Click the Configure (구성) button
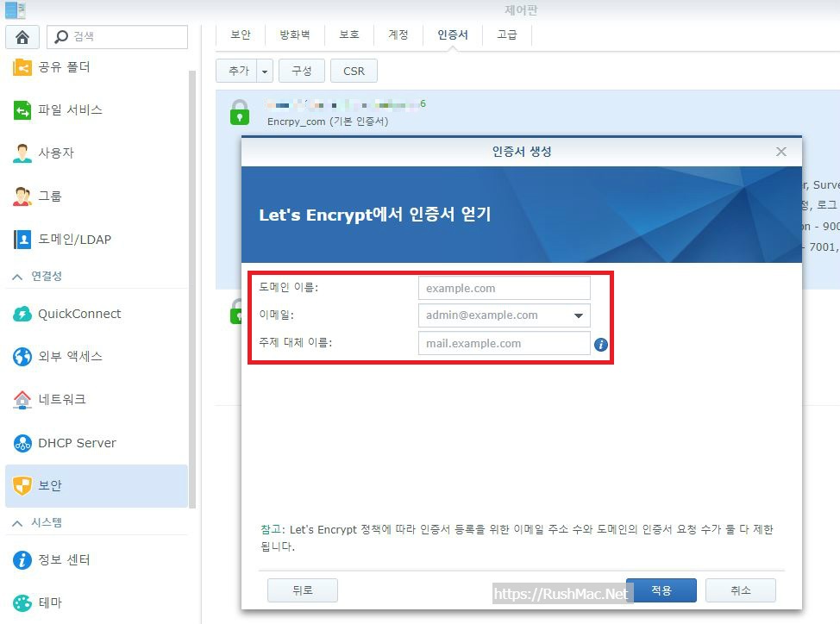Image resolution: width=840 pixels, height=624 pixels. point(302,72)
